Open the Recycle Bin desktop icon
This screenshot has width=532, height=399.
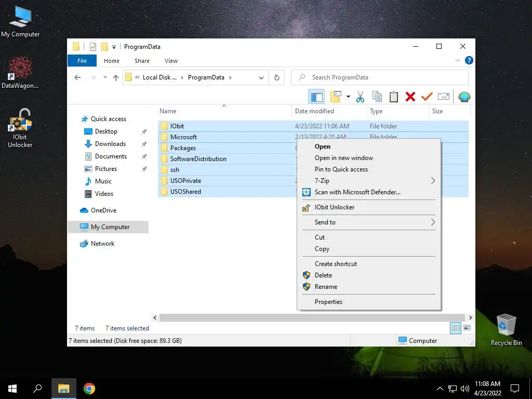[x=506, y=330]
